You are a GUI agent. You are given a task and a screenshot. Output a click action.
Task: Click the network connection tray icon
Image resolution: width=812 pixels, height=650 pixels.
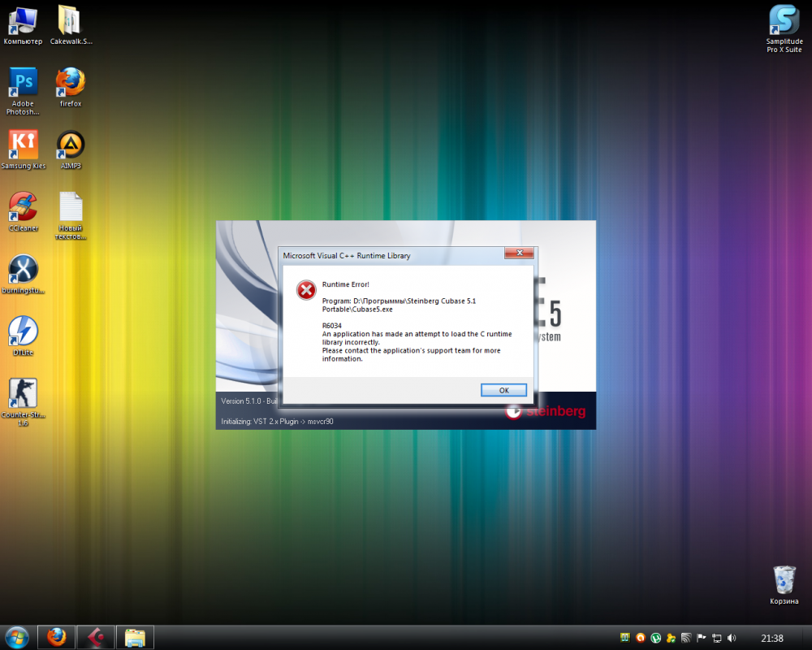tap(717, 638)
